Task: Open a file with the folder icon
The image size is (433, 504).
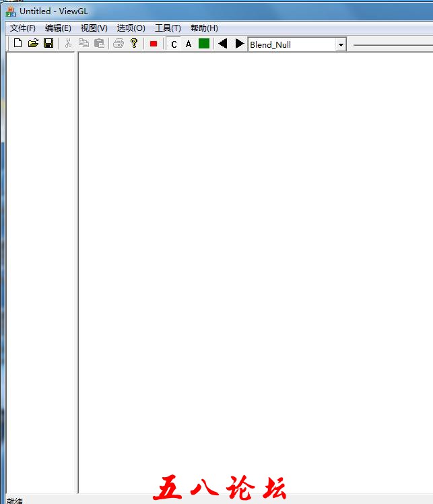Action: coord(33,44)
